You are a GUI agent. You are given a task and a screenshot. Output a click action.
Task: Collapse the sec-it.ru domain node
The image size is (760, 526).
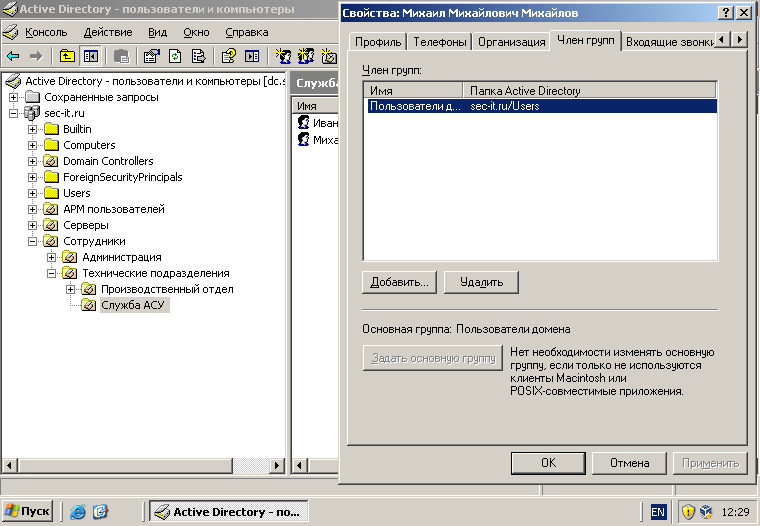coord(13,113)
